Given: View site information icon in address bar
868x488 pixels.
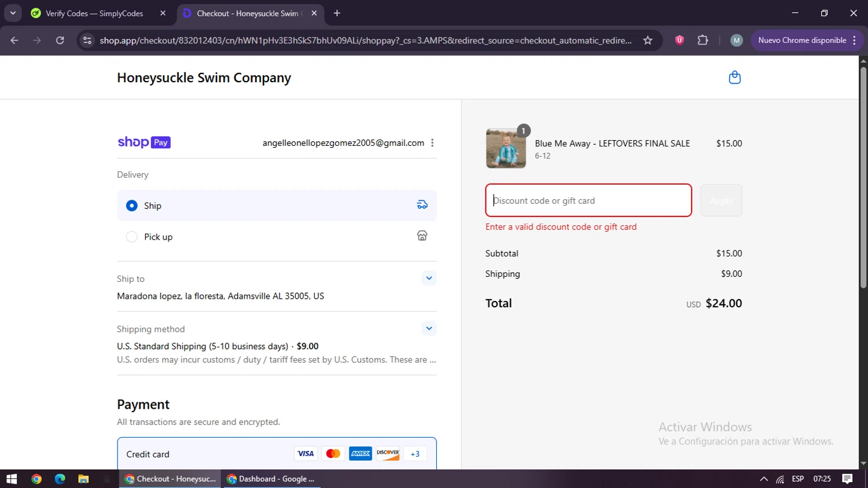Looking at the screenshot, I should [87, 41].
